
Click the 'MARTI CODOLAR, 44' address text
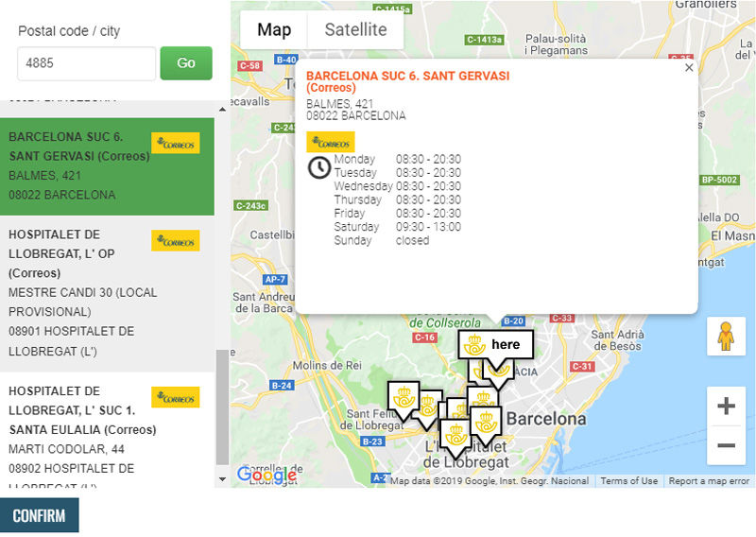(66, 449)
